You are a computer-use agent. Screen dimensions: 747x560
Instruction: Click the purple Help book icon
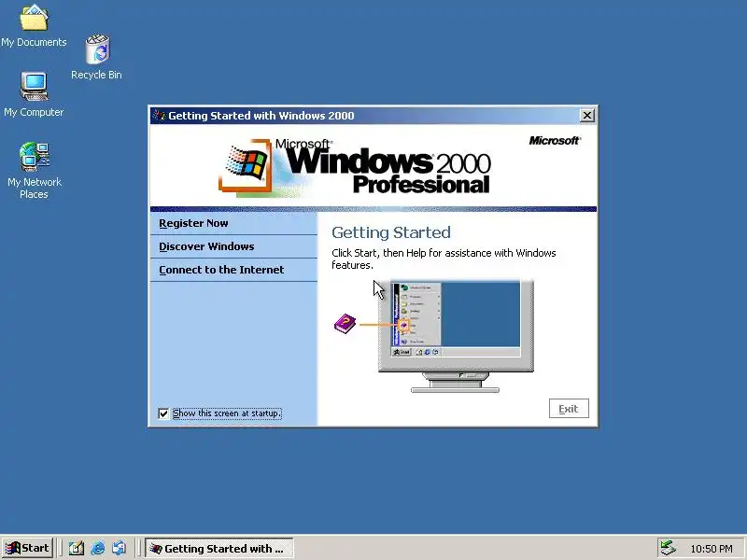click(x=345, y=324)
